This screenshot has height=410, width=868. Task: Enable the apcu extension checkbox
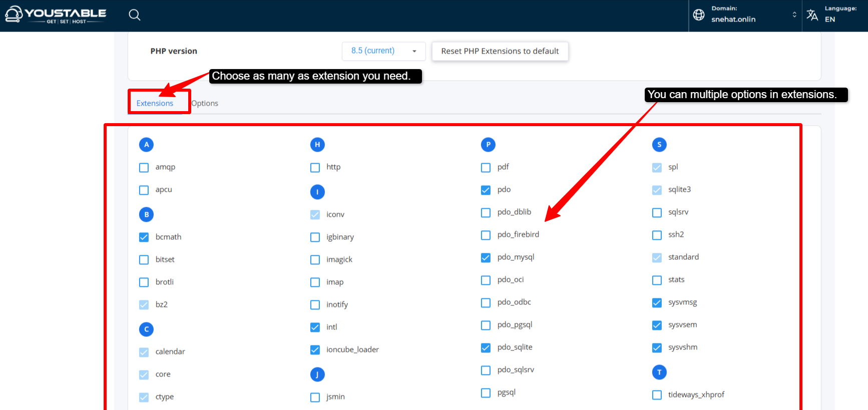coord(144,190)
